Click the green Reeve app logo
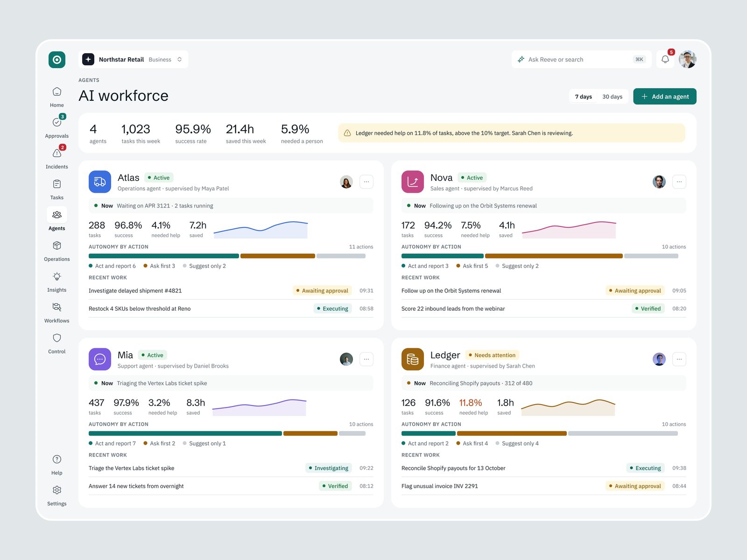 [57, 60]
